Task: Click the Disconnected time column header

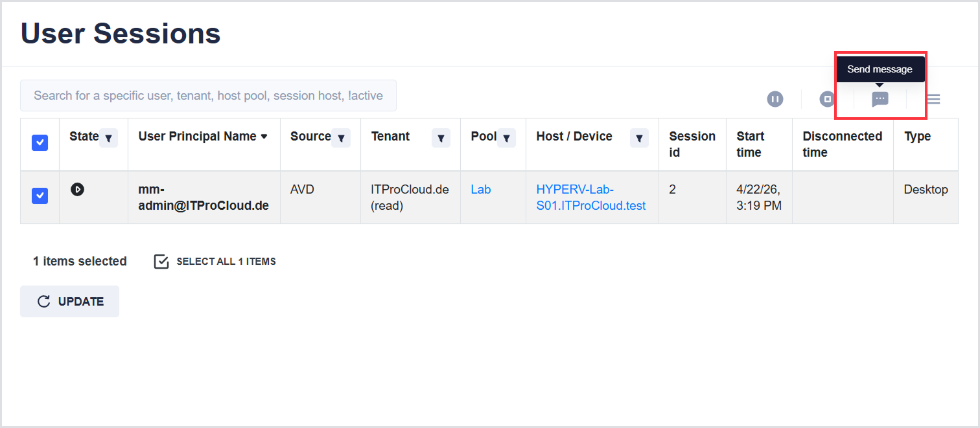Action: [x=842, y=144]
